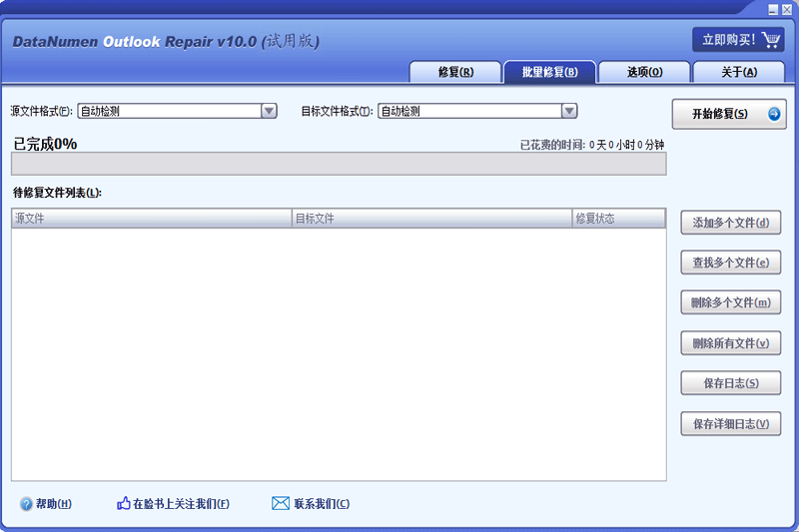The width and height of the screenshot is (799, 532).
Task: Open the 选项(O) tab
Action: point(644,72)
